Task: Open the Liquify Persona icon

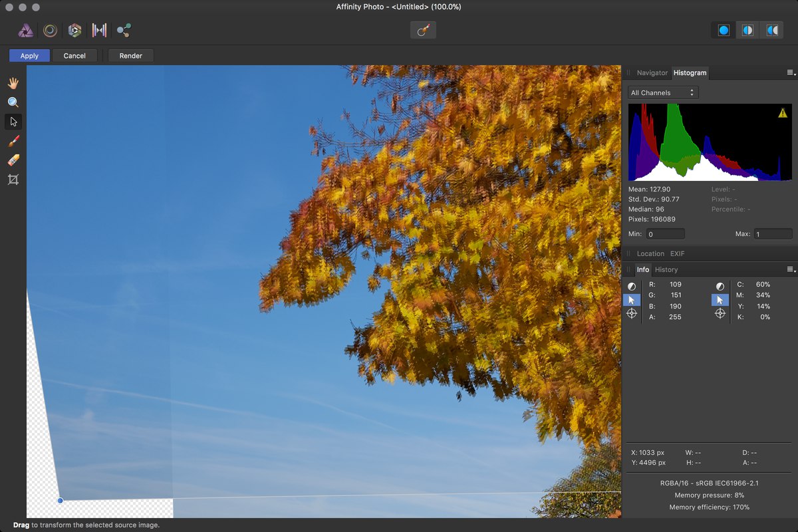Action: 50,30
